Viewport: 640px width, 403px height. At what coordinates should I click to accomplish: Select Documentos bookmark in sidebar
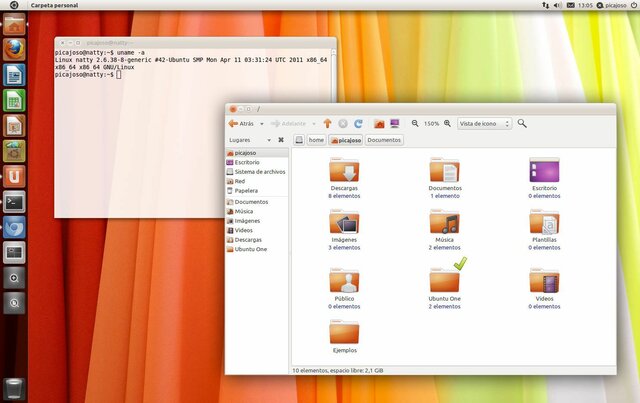(x=257, y=202)
